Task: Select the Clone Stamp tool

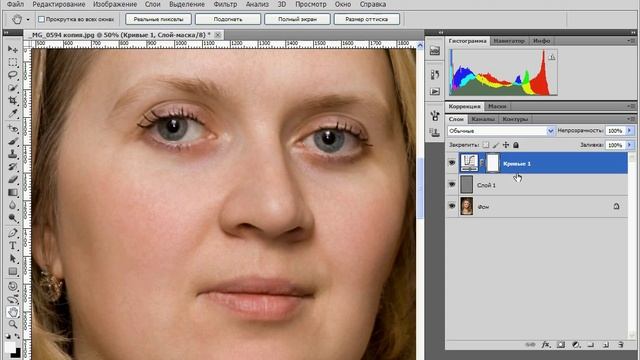Action: click(13, 154)
